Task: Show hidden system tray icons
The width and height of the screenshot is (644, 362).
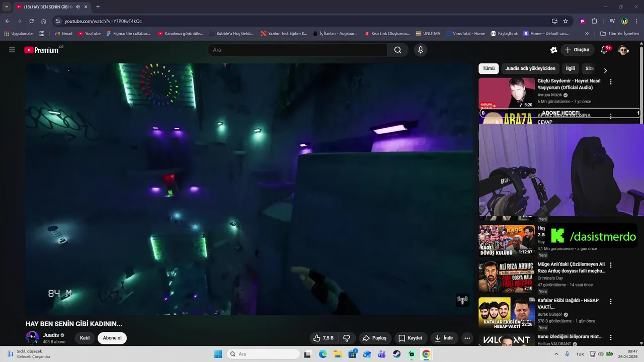Action: pyautogui.click(x=556, y=354)
